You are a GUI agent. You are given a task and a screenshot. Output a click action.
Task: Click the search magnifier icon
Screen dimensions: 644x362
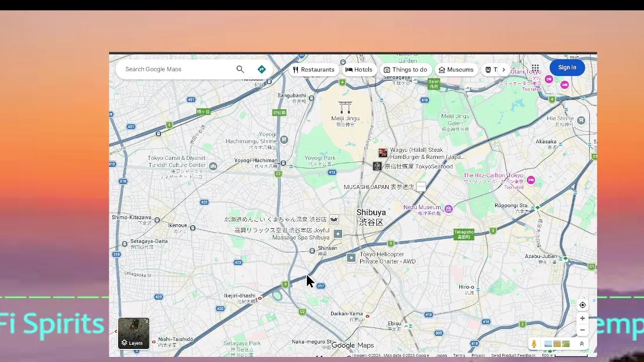[x=240, y=69]
